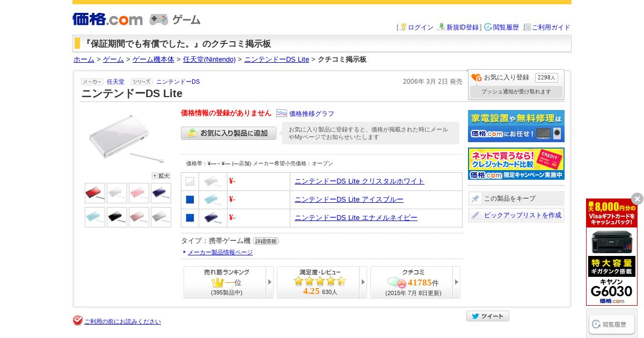Screen dimensions: 644x338
Task: Click お気に入り製品に追加 button
Action: pyautogui.click(x=229, y=133)
